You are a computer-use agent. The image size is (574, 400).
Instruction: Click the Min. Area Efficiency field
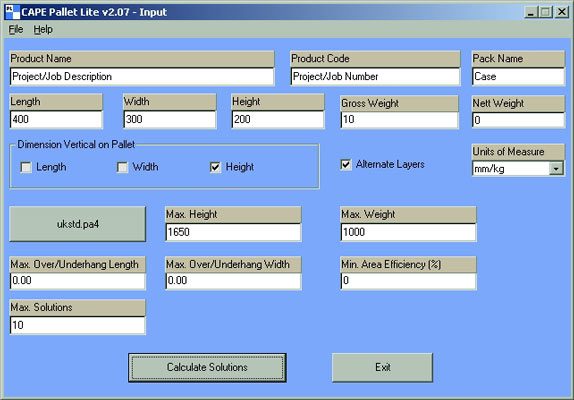[409, 281]
